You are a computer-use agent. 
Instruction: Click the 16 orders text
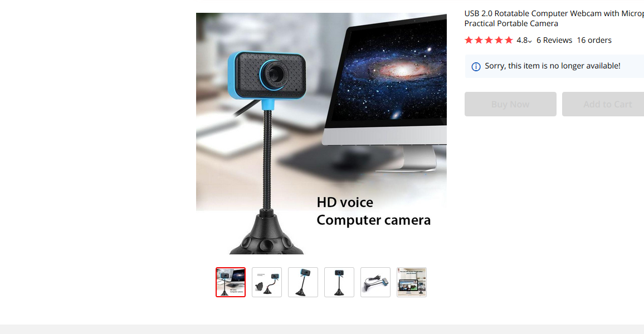pos(594,40)
